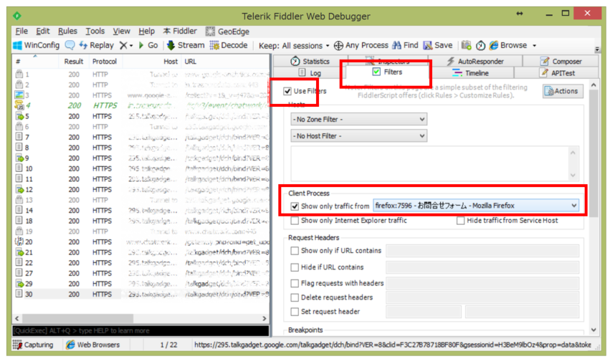Click the Hide if URL contains field

(482, 267)
